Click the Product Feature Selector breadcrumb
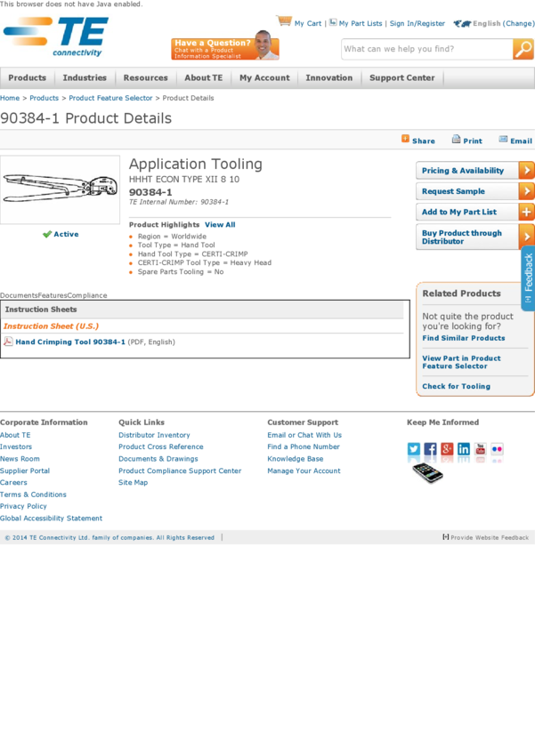 (x=110, y=98)
